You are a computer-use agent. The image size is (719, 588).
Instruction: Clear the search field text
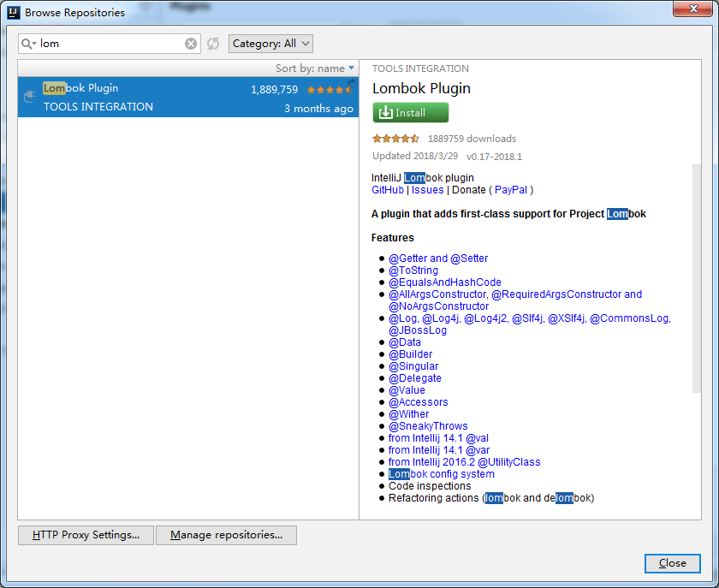[x=191, y=44]
